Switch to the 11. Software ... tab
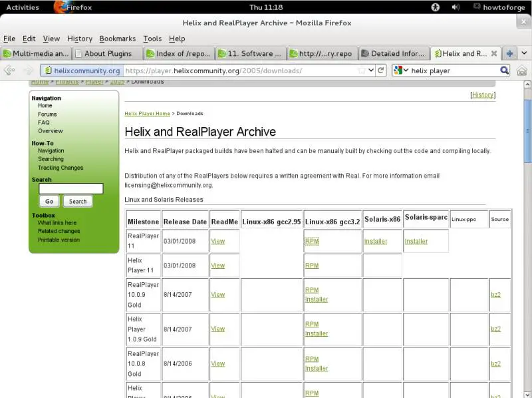 pyautogui.click(x=250, y=53)
